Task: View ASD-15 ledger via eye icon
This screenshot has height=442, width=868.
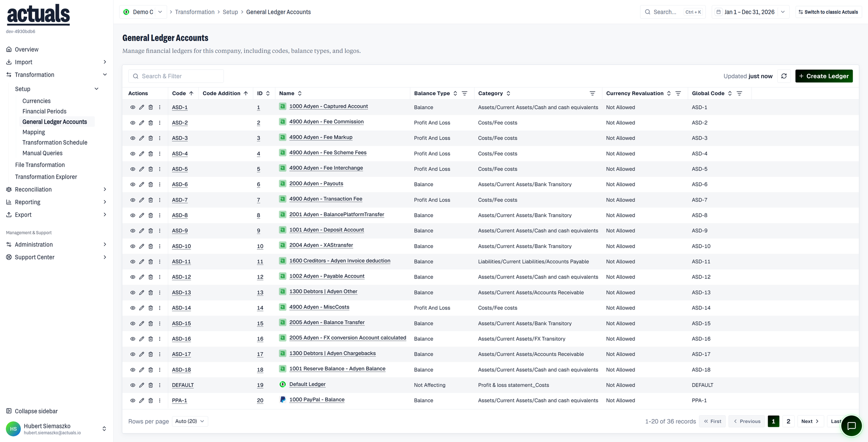Action: 133,323
